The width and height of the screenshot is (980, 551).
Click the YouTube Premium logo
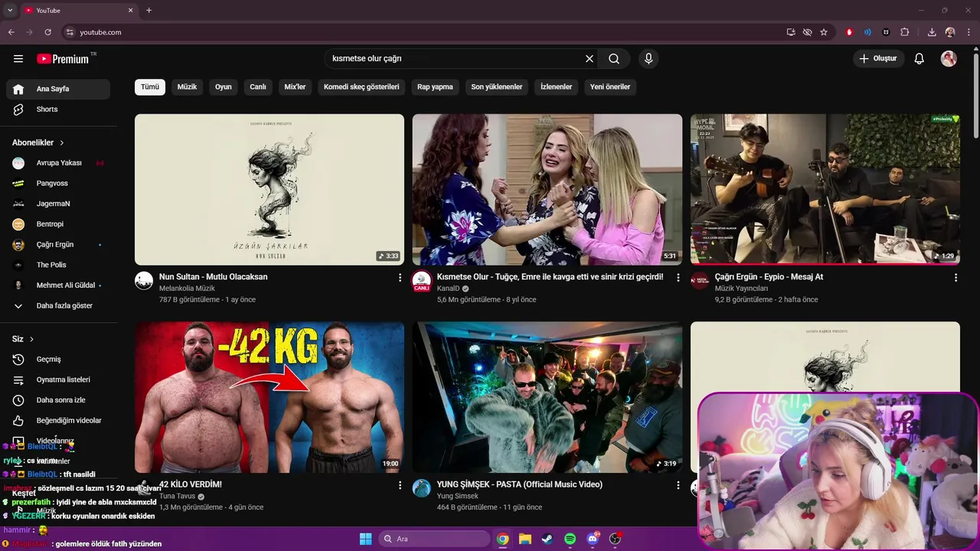(x=63, y=59)
